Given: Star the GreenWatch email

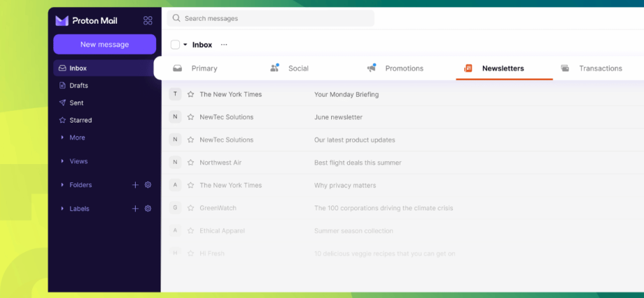Looking at the screenshot, I should pyautogui.click(x=190, y=208).
